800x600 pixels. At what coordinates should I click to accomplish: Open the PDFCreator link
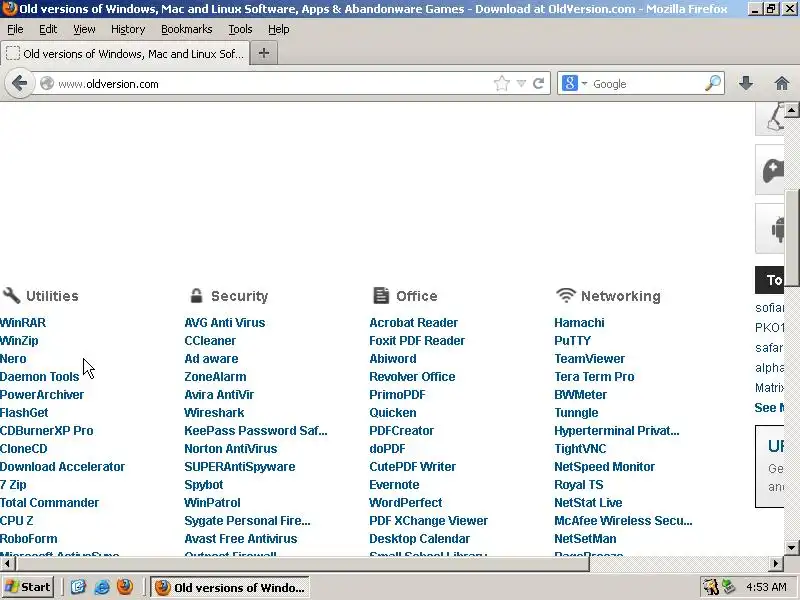[x=402, y=431]
